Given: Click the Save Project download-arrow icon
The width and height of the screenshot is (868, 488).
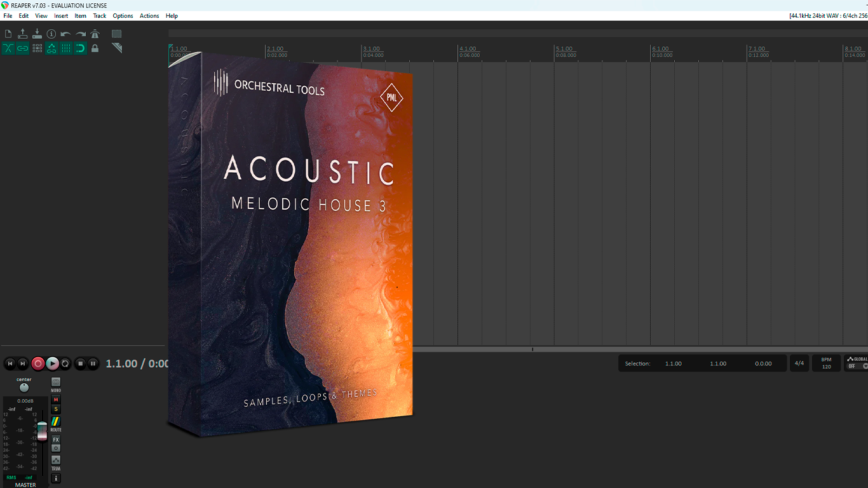Looking at the screenshot, I should coord(37,34).
